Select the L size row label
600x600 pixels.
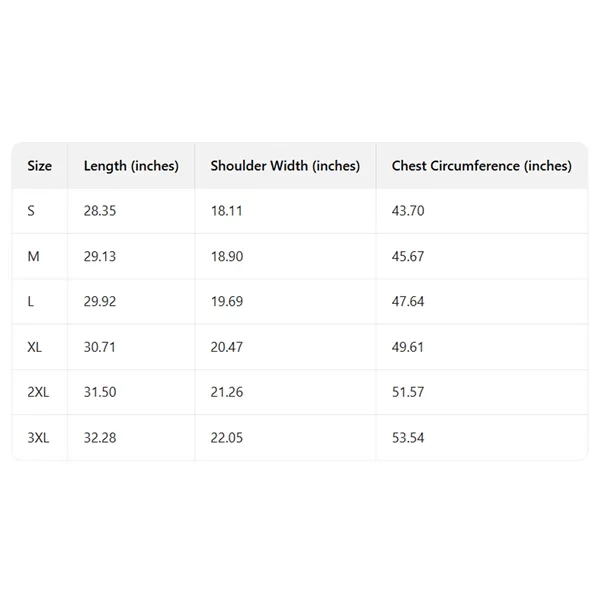tap(31, 302)
